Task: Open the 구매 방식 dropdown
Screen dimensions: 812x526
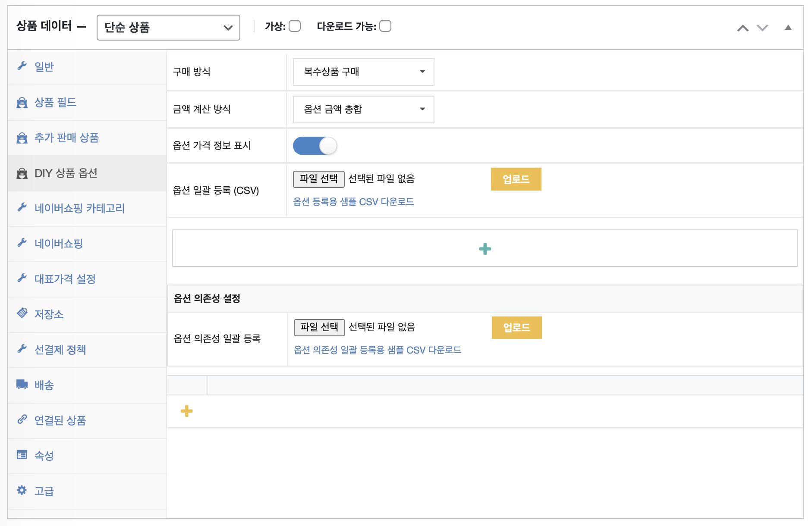Action: tap(363, 72)
